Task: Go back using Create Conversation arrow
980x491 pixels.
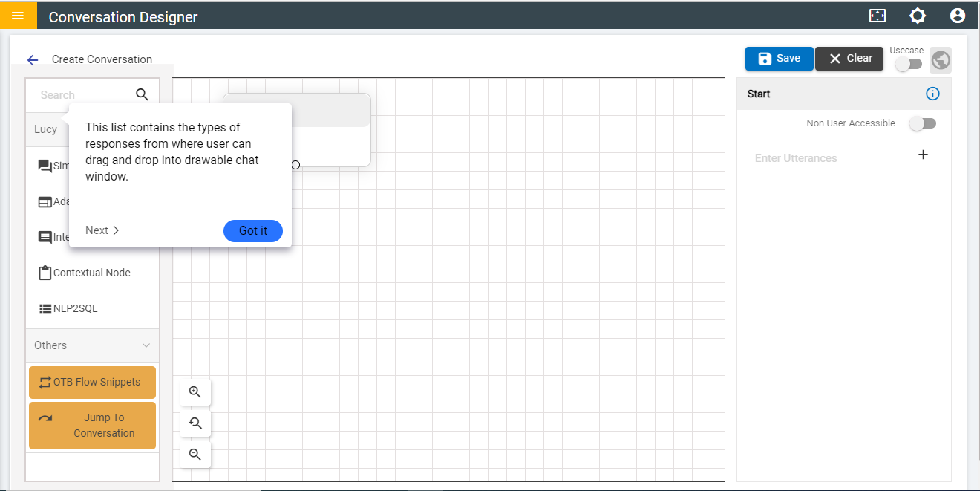Action: click(x=33, y=60)
